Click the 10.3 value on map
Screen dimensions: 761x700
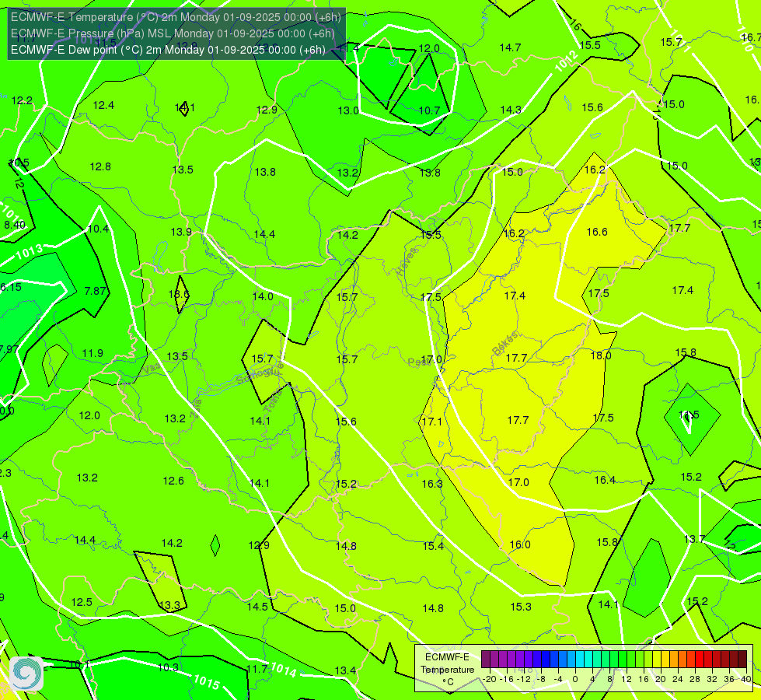168,667
